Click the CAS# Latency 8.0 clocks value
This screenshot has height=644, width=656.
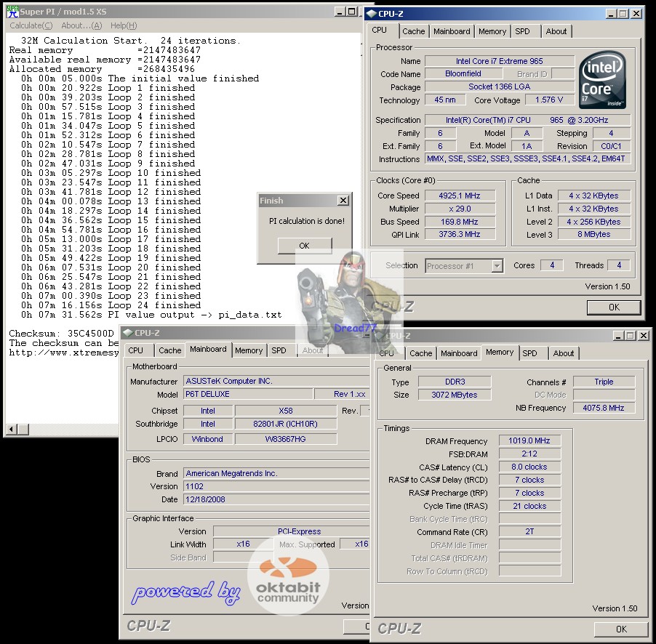point(529,467)
